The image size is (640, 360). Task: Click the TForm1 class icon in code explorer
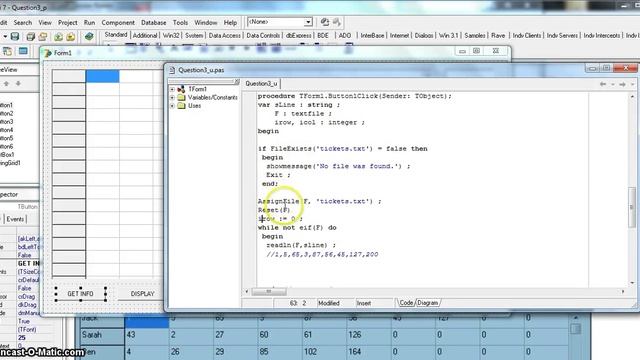(x=181, y=89)
